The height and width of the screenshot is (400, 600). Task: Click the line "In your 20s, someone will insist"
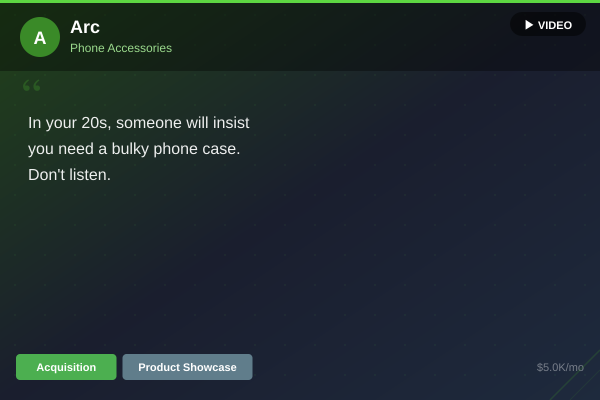[x=139, y=123]
